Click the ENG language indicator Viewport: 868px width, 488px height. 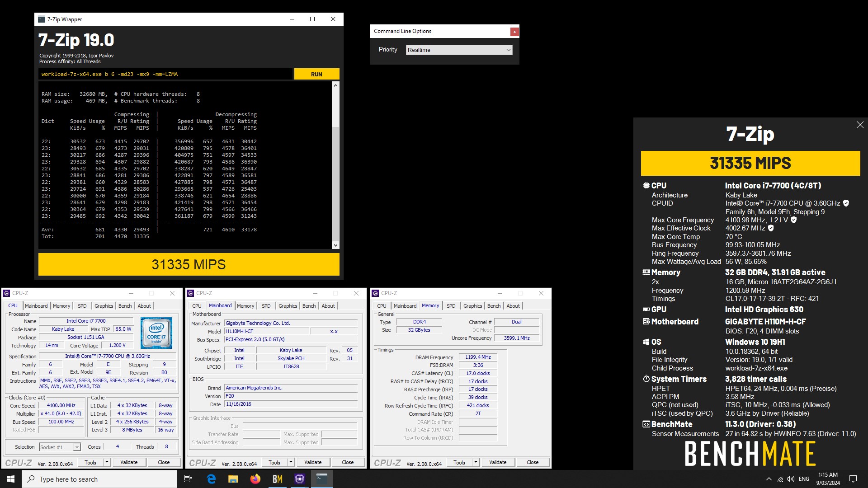point(804,479)
